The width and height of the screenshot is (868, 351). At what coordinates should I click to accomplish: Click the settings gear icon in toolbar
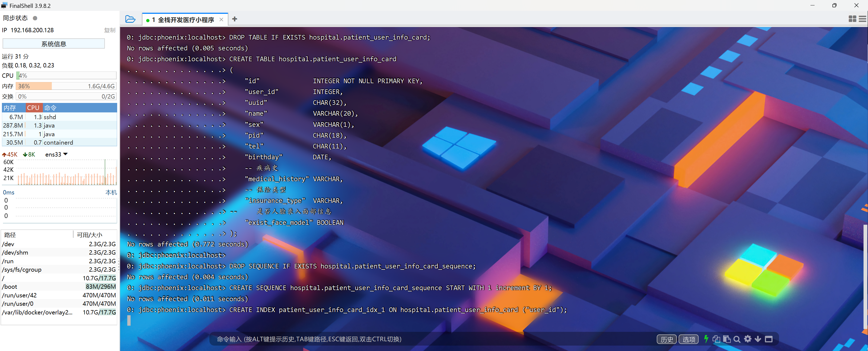click(746, 339)
